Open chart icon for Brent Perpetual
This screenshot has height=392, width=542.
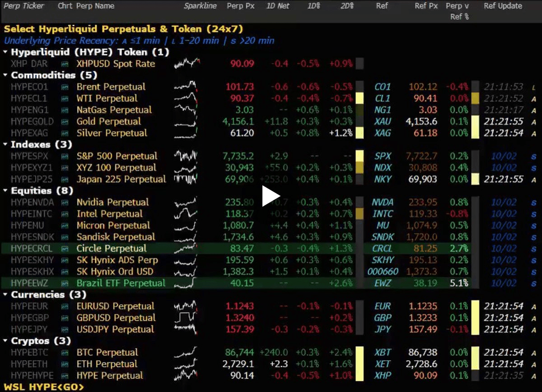pos(65,87)
